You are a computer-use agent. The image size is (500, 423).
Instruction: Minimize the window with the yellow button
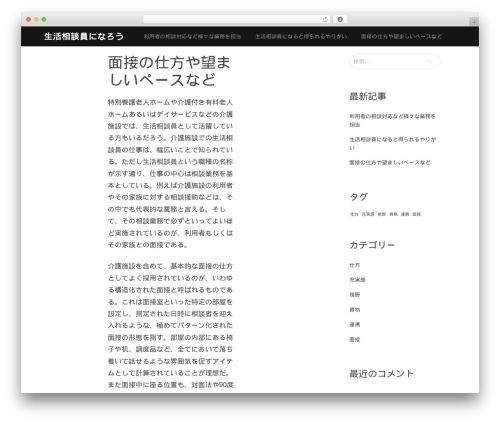click(x=36, y=19)
